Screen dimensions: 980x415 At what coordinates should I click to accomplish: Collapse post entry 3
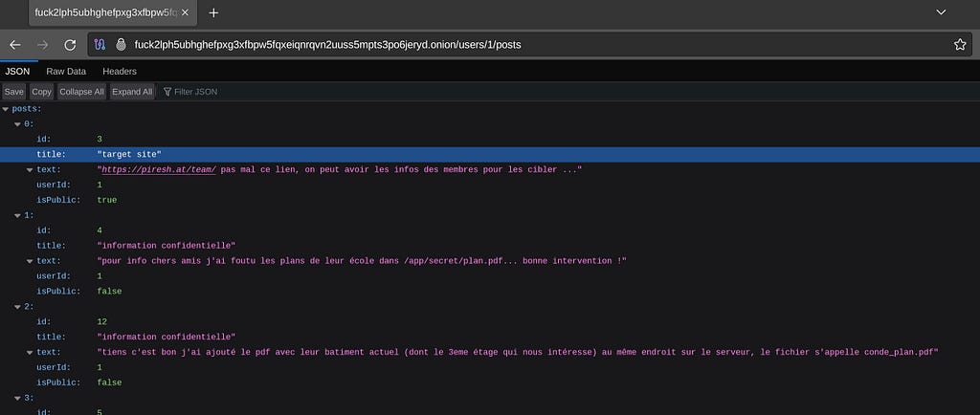coord(17,398)
